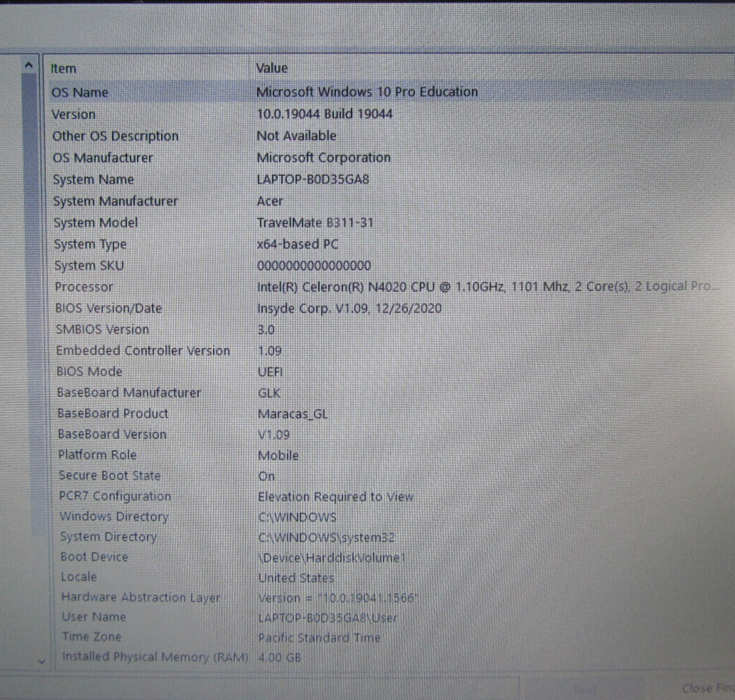The width and height of the screenshot is (735, 700).
Task: Click the United States locale value
Action: point(296,578)
